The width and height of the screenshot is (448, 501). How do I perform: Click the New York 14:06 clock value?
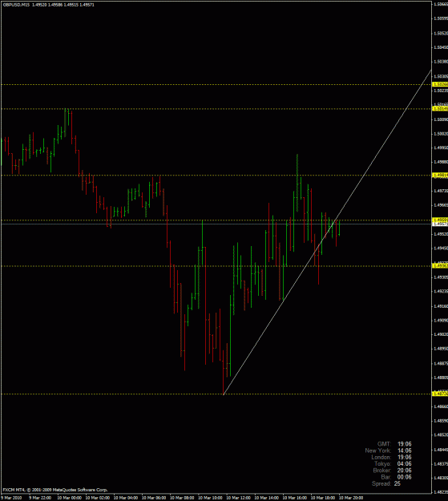pyautogui.click(x=404, y=450)
